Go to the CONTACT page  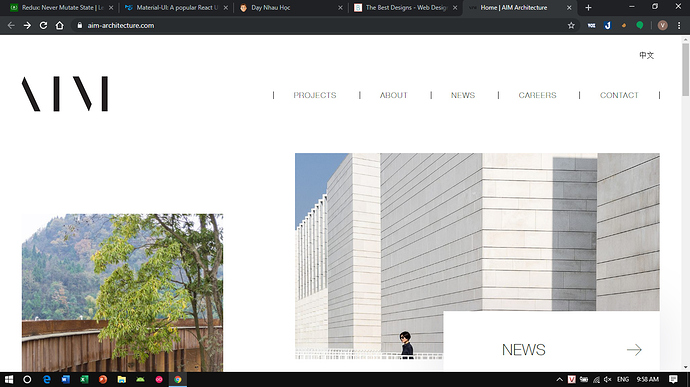click(x=619, y=95)
